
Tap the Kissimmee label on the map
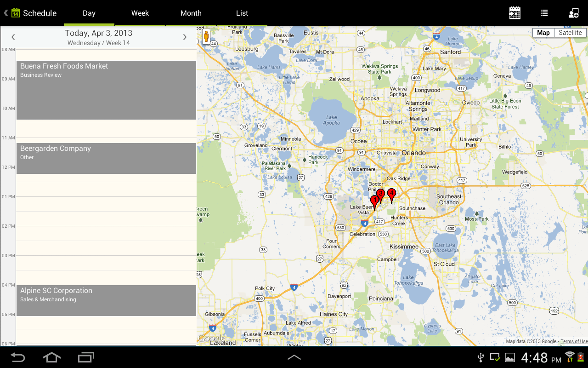404,247
